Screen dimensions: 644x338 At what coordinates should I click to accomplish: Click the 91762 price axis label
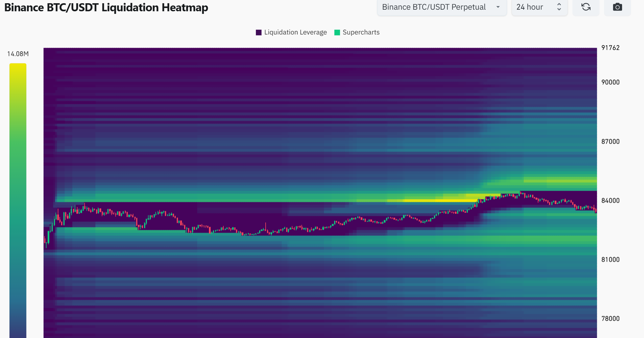click(610, 48)
